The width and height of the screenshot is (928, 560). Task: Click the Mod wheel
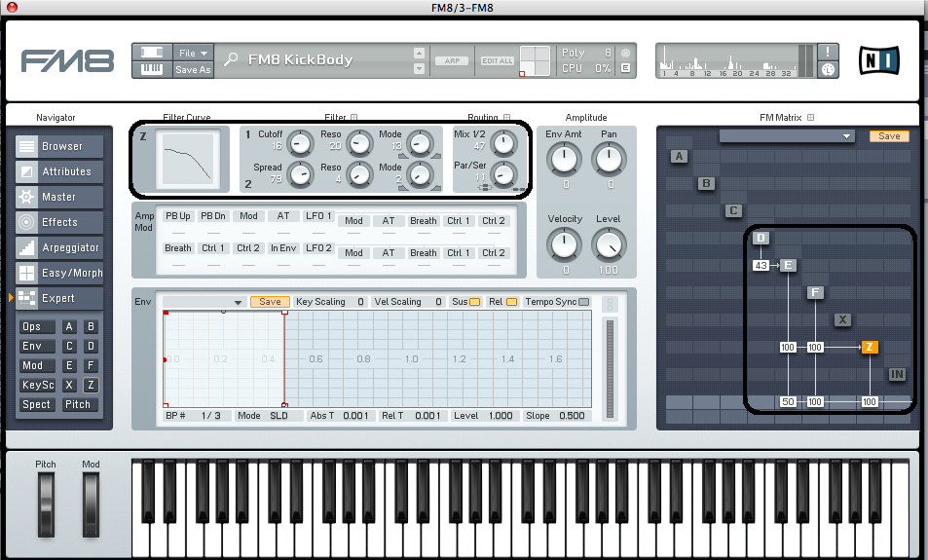coord(91,504)
